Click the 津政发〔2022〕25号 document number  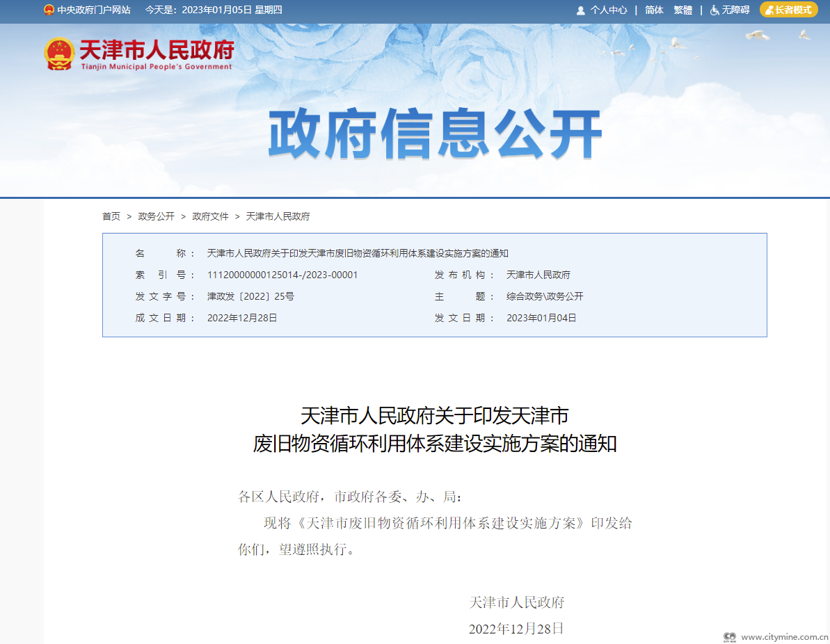[250, 296]
